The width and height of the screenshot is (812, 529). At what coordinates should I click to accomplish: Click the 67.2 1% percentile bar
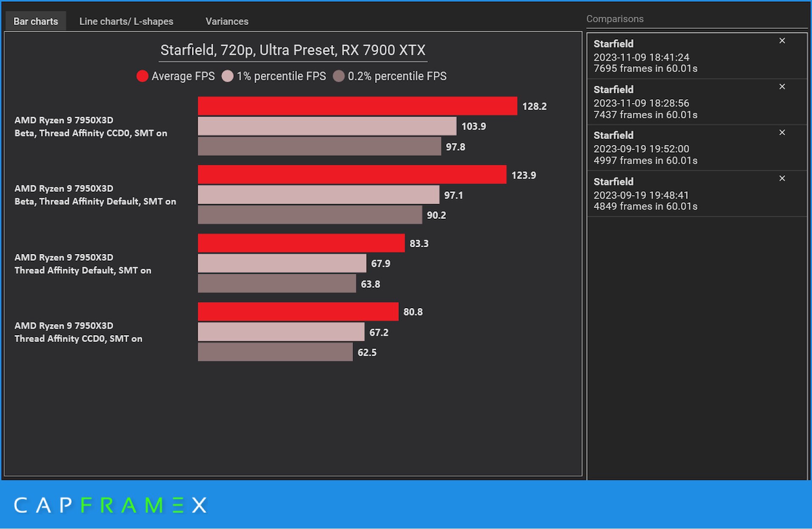click(x=281, y=332)
